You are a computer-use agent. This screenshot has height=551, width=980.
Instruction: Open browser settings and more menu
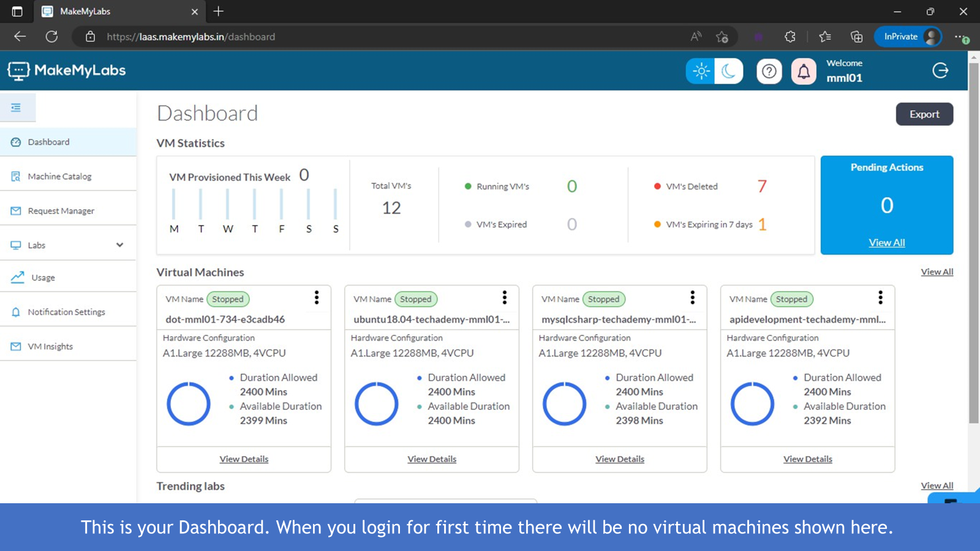coord(960,37)
